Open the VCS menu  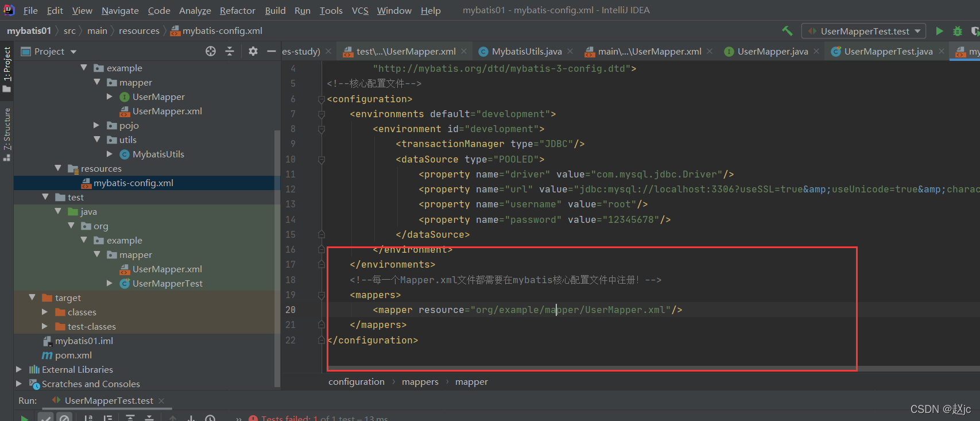click(x=360, y=10)
